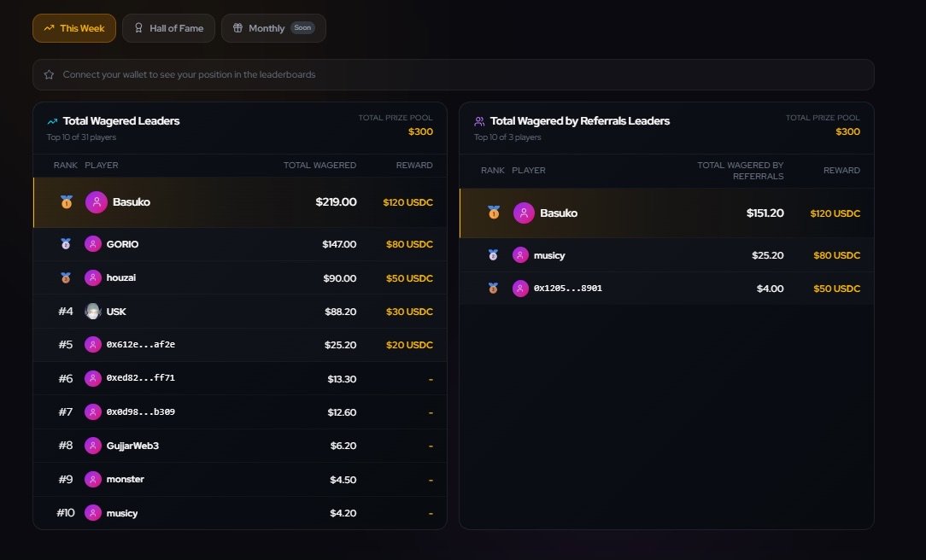Click the Top 10 of 3 players text
This screenshot has height=560, width=926.
(x=507, y=137)
